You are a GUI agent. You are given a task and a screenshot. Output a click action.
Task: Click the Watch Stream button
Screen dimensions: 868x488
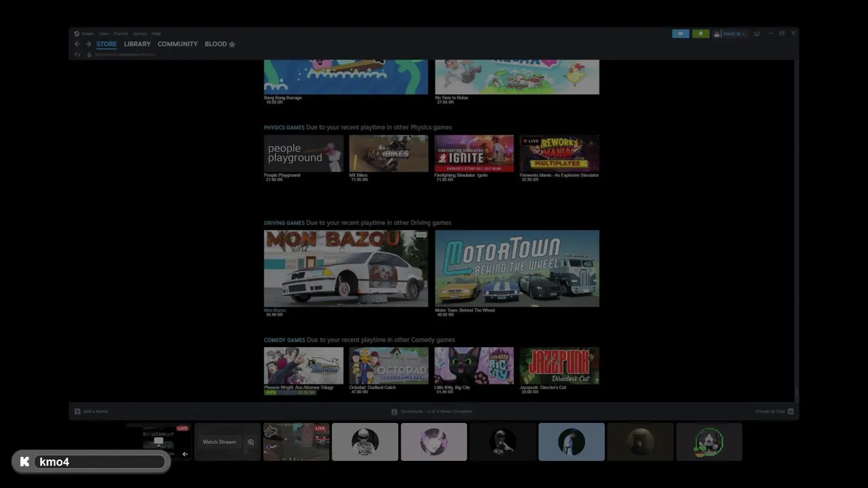(x=219, y=442)
